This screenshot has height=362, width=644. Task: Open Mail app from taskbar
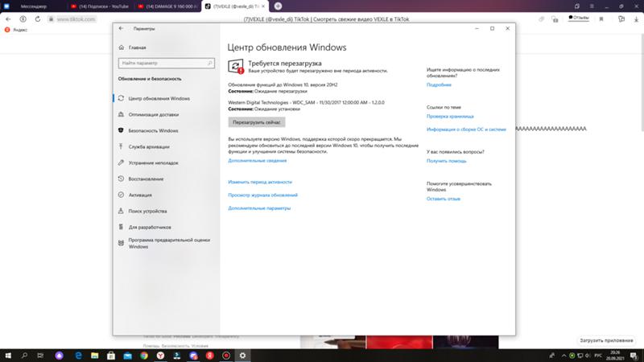pyautogui.click(x=127, y=356)
